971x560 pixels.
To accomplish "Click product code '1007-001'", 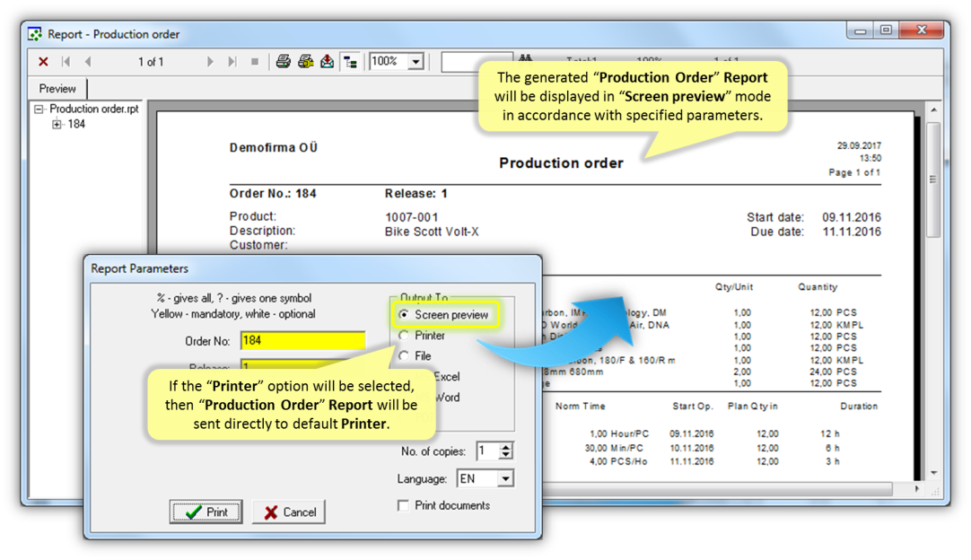I will coord(412,217).
